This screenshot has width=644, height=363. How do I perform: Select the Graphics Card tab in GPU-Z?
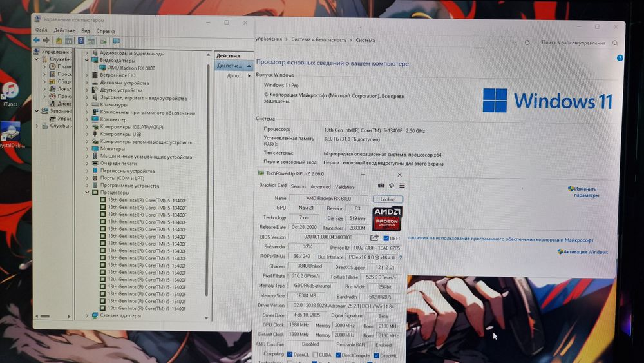pos(272,186)
